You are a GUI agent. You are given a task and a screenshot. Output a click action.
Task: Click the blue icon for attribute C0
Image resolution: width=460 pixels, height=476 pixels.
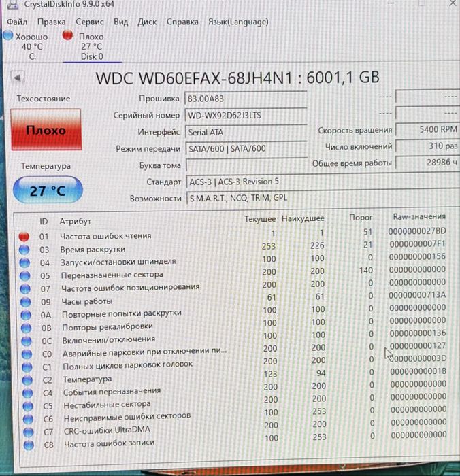(x=27, y=354)
